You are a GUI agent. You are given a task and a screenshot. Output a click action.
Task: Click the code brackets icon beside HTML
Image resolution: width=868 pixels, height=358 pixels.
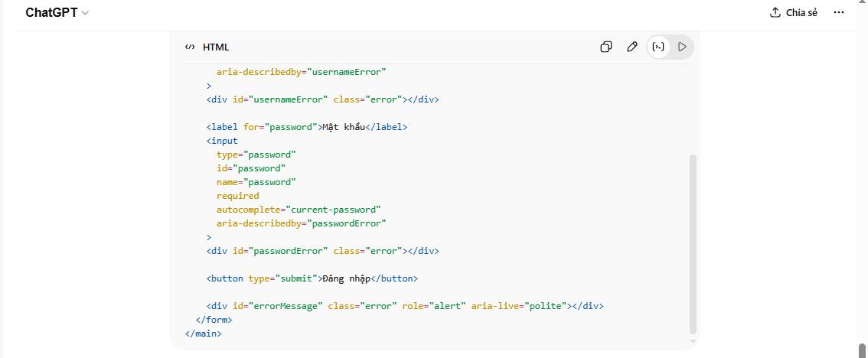point(190,47)
